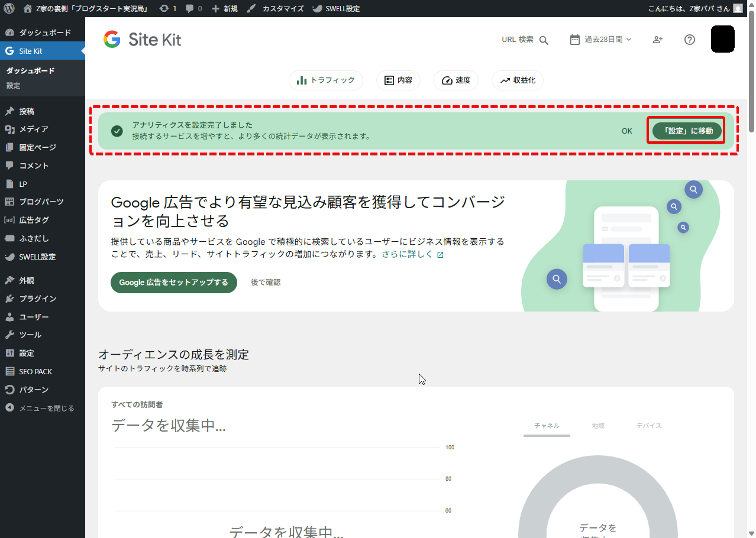The width and height of the screenshot is (756, 538).
Task: Open SEO PACK menu
Action: click(x=43, y=371)
